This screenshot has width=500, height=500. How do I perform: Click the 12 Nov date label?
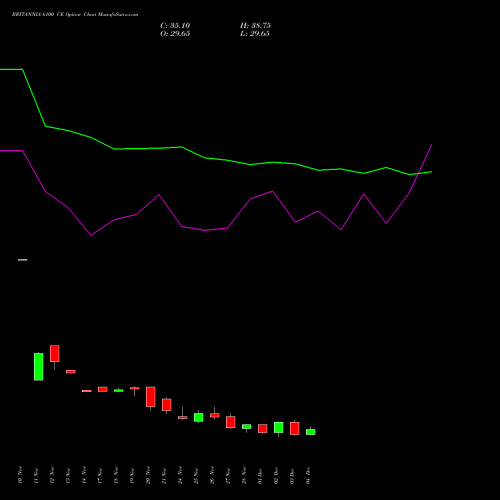(52, 475)
